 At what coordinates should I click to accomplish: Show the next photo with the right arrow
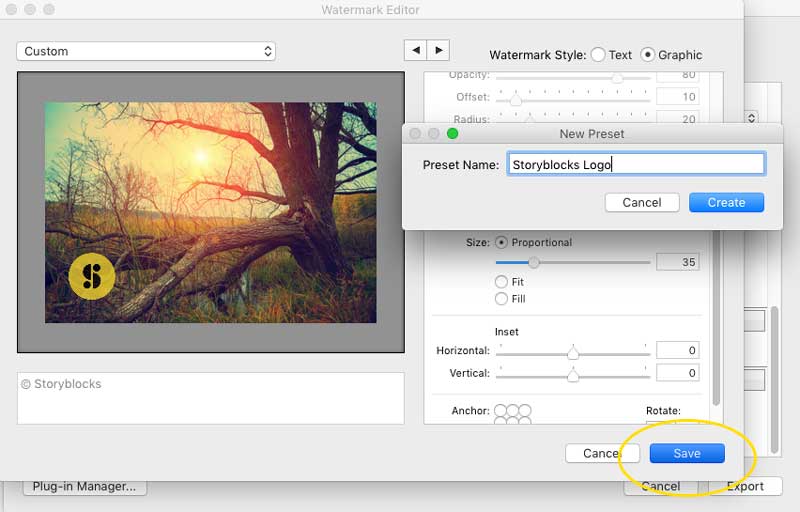(438, 50)
